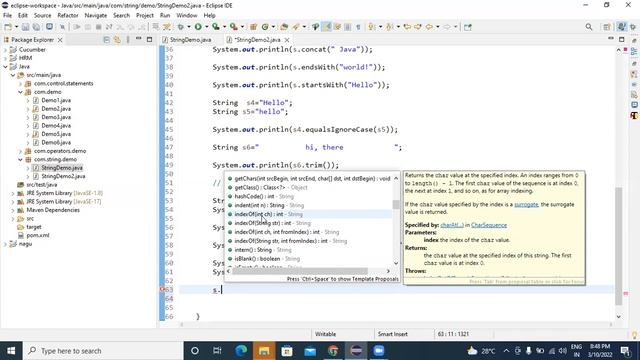Open the Debug launch icon
The height and width of the screenshot is (360, 640).
pyautogui.click(x=180, y=27)
